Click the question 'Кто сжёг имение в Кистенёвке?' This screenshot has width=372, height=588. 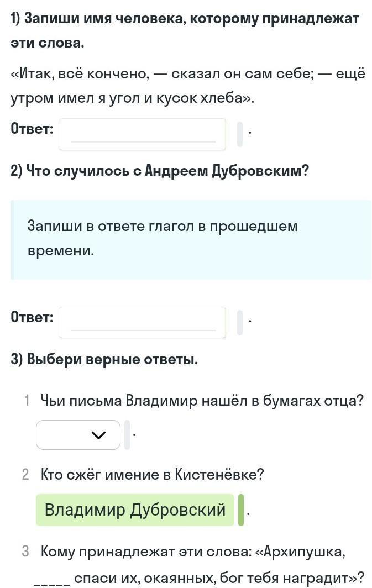pos(153,474)
